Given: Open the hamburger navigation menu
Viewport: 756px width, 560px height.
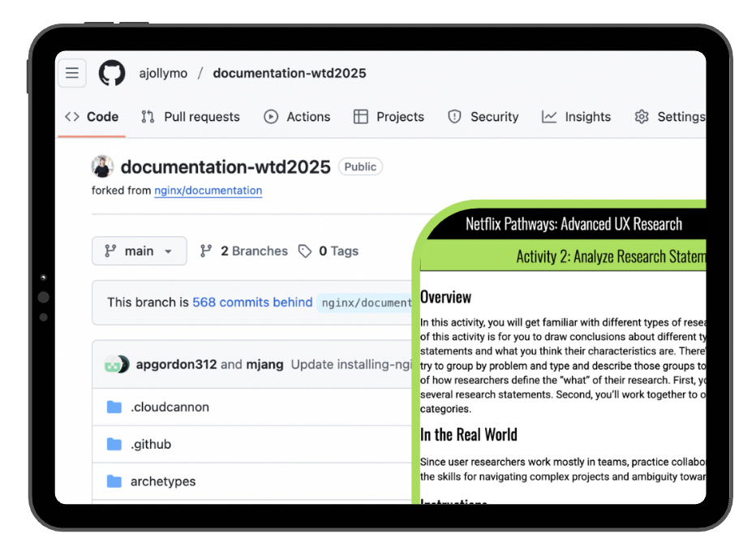Looking at the screenshot, I should pos(72,73).
